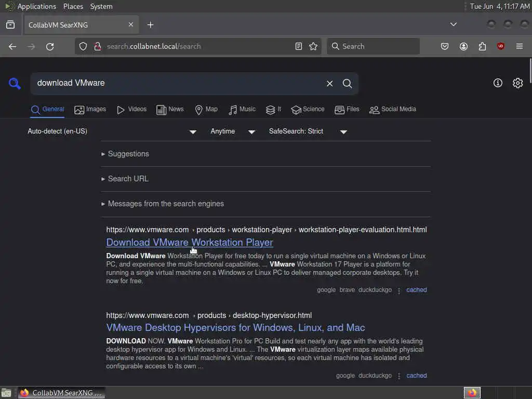Open the Firefox View tab icon
532x399 pixels.
pos(10,25)
